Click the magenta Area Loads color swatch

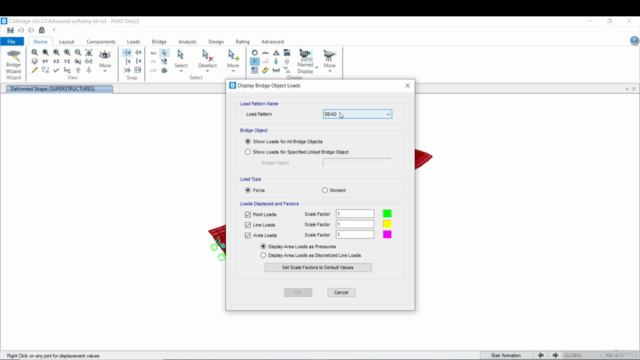click(x=387, y=235)
